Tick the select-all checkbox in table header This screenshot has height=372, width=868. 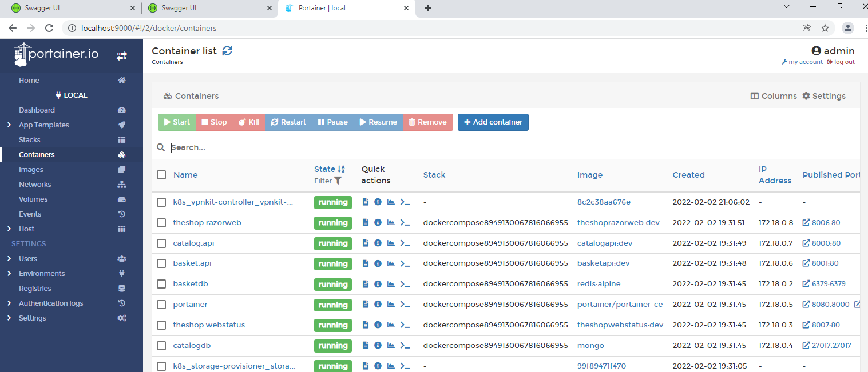[161, 175]
